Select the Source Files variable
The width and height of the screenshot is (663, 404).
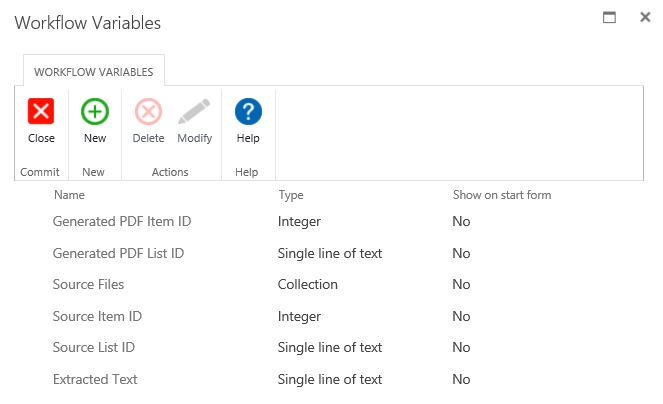88,284
